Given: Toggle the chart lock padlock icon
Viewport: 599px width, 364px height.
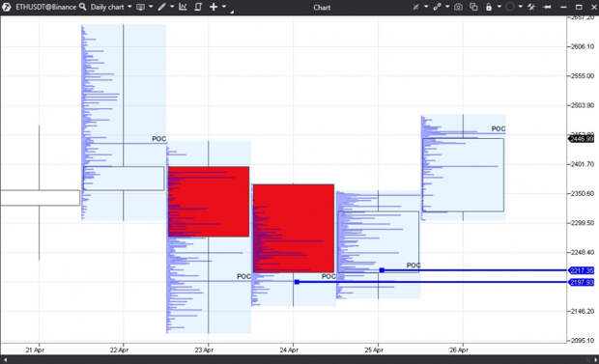Looking at the screenshot, I should [x=489, y=7].
